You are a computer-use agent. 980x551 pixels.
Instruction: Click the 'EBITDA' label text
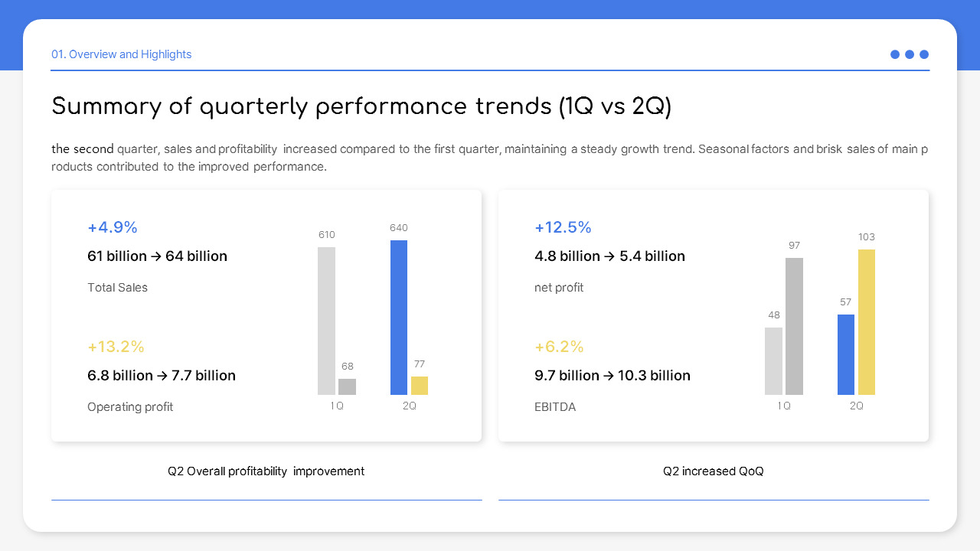tap(555, 406)
